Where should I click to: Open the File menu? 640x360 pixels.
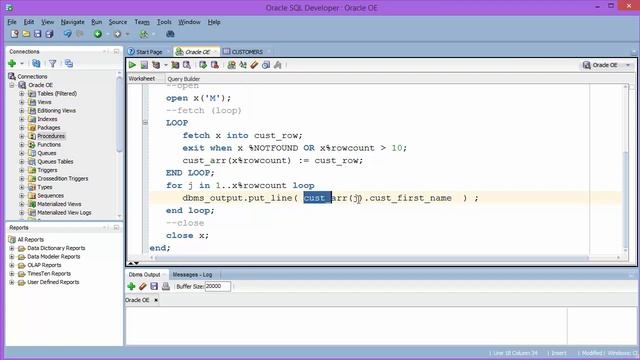[x=12, y=22]
